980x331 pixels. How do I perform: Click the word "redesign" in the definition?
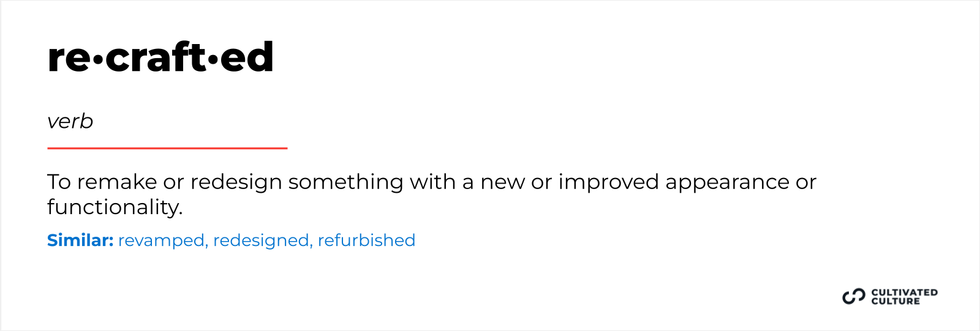click(236, 182)
